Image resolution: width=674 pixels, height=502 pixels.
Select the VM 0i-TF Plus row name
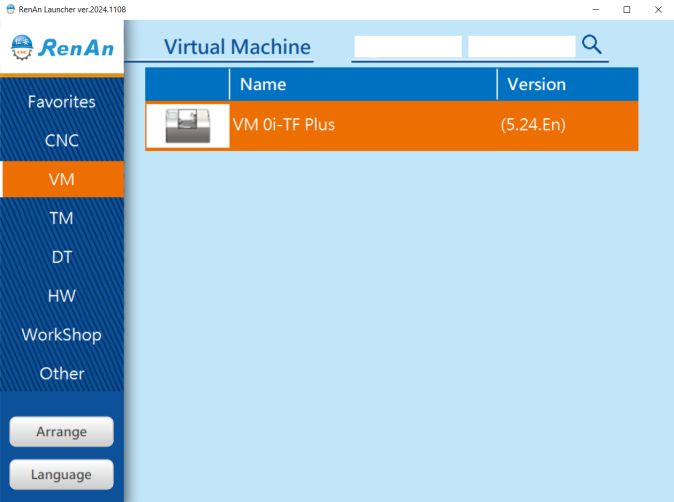tap(284, 125)
